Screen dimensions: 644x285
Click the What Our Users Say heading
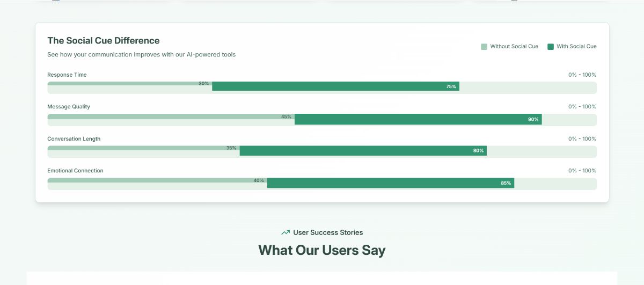coord(322,250)
